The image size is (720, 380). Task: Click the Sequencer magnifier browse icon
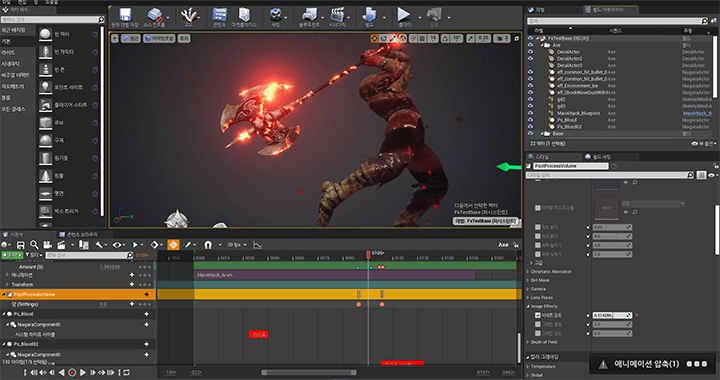34,245
